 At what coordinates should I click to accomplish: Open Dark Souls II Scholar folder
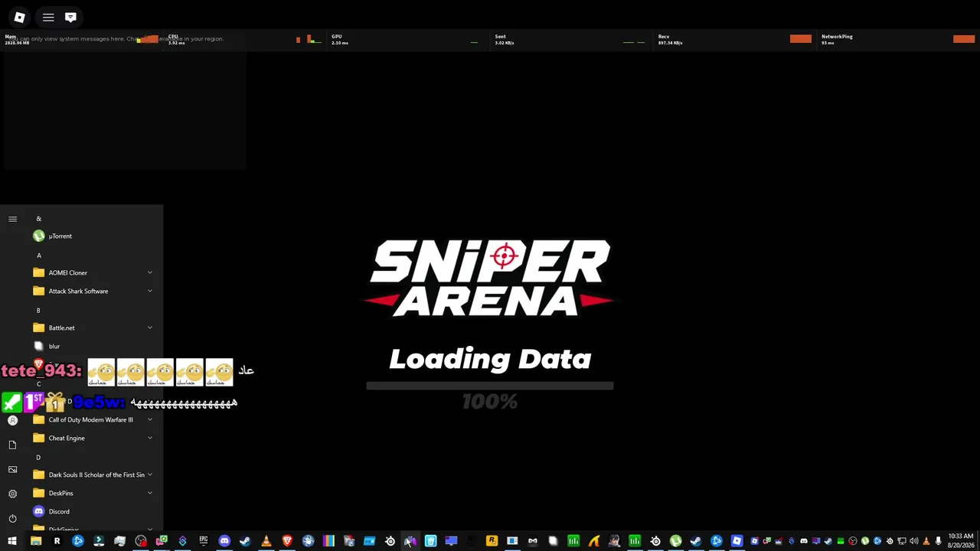pyautogui.click(x=93, y=474)
